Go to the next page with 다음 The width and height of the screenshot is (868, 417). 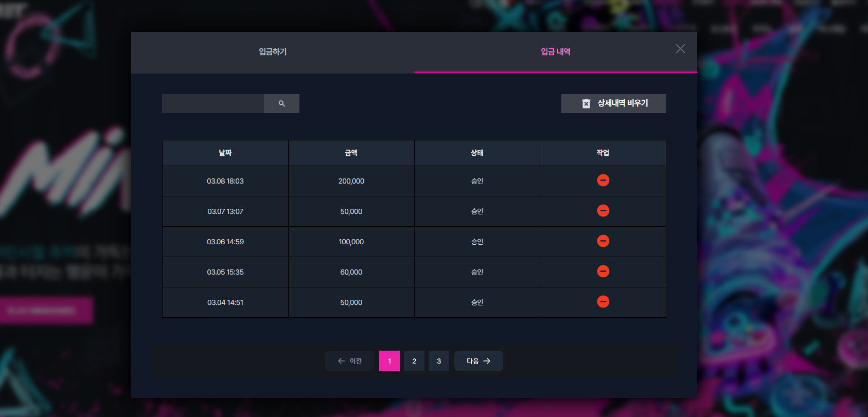point(479,361)
